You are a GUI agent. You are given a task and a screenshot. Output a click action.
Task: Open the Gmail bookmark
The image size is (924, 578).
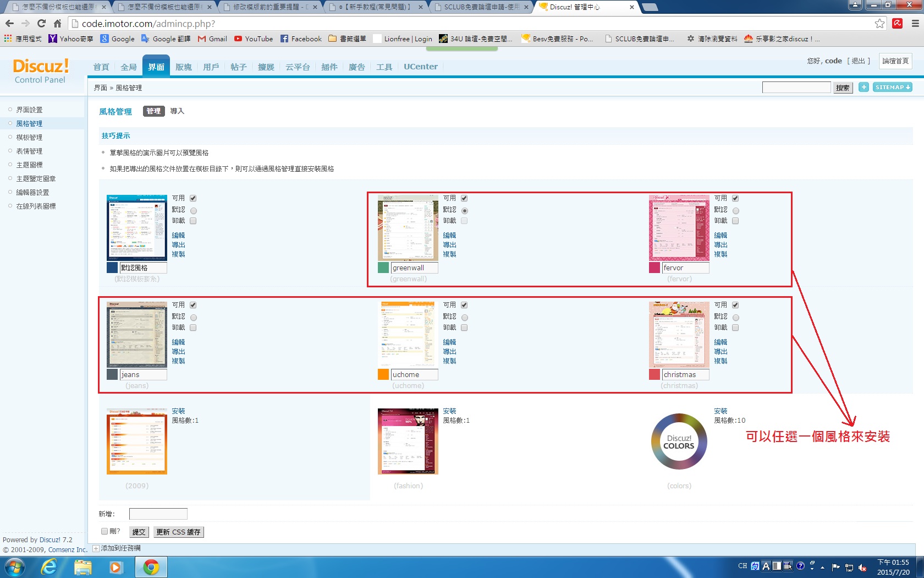[212, 39]
